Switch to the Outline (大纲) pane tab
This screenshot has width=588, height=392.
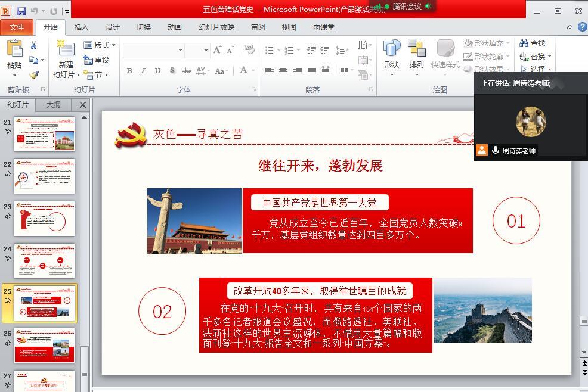pyautogui.click(x=54, y=105)
